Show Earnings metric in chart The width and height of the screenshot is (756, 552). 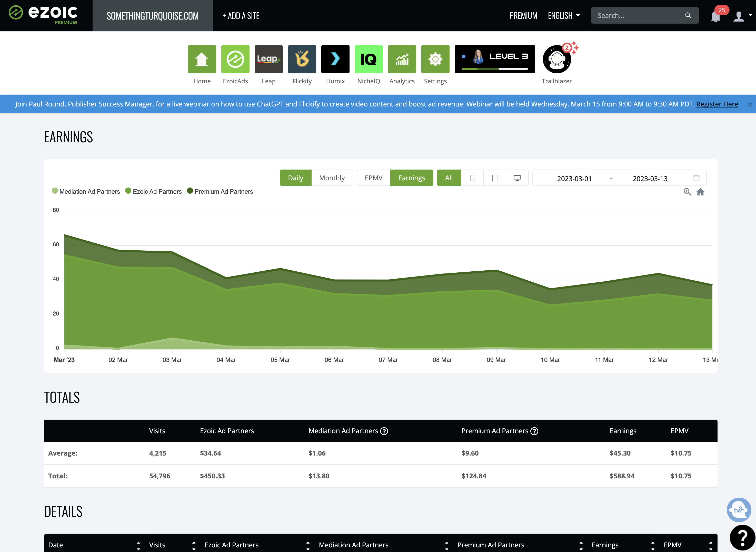click(x=412, y=178)
